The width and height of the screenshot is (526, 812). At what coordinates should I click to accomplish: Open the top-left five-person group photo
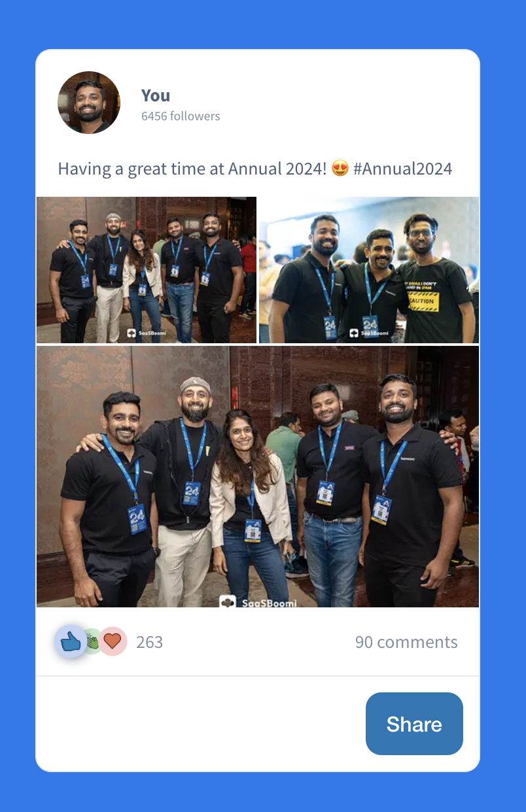(x=147, y=270)
